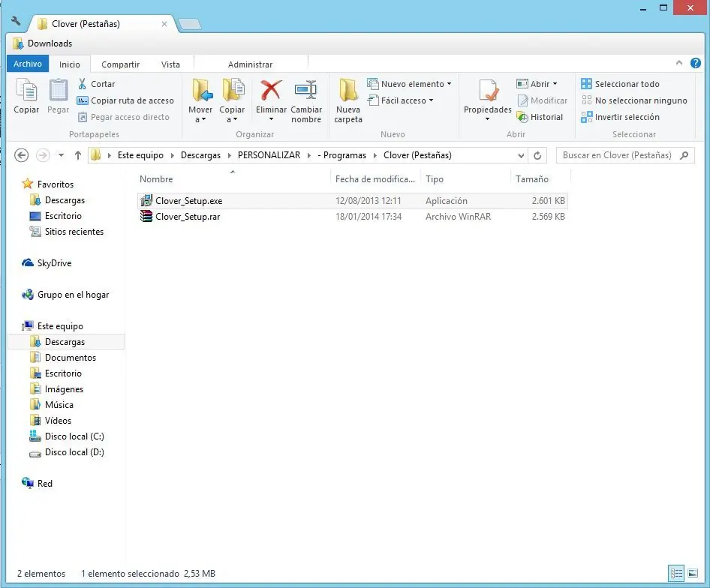
Task: Refresh the folder view
Action: tap(537, 156)
